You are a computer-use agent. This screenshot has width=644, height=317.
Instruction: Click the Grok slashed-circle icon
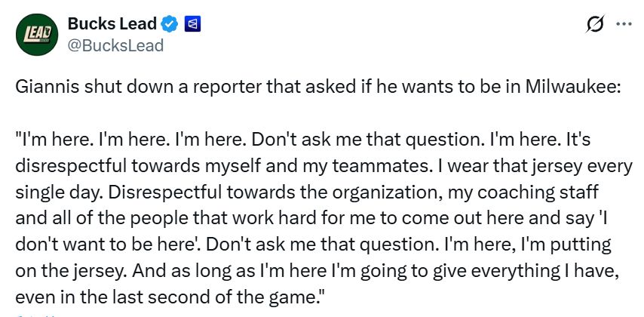pyautogui.click(x=595, y=25)
